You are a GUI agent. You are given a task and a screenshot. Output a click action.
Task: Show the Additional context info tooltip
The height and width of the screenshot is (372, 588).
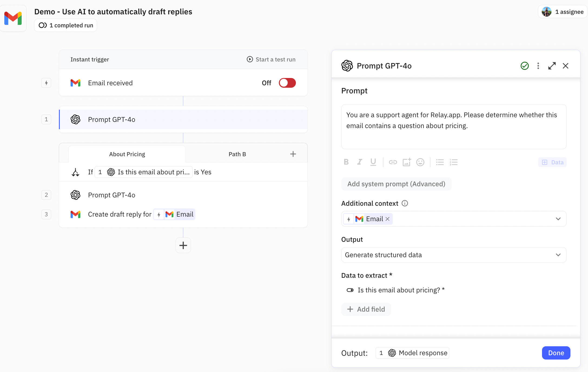(405, 203)
